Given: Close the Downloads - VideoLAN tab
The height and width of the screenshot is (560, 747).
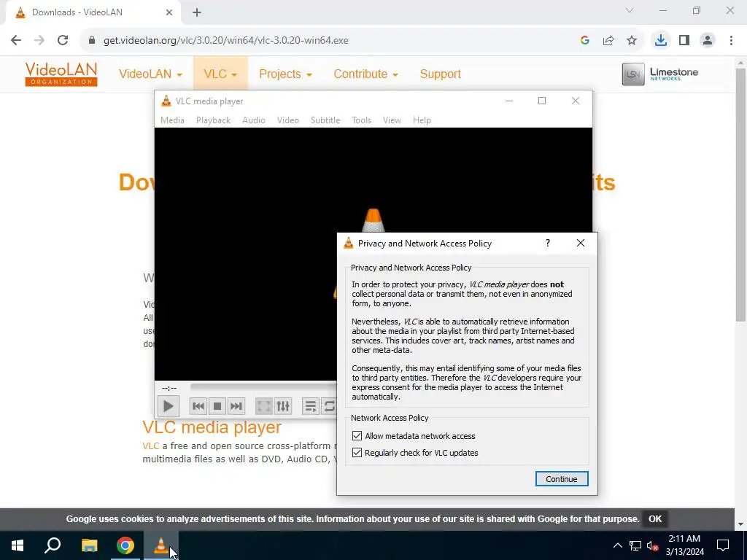Looking at the screenshot, I should click(169, 12).
